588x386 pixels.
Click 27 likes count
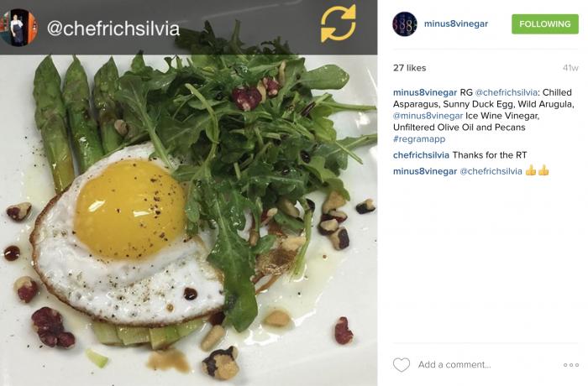coord(410,68)
